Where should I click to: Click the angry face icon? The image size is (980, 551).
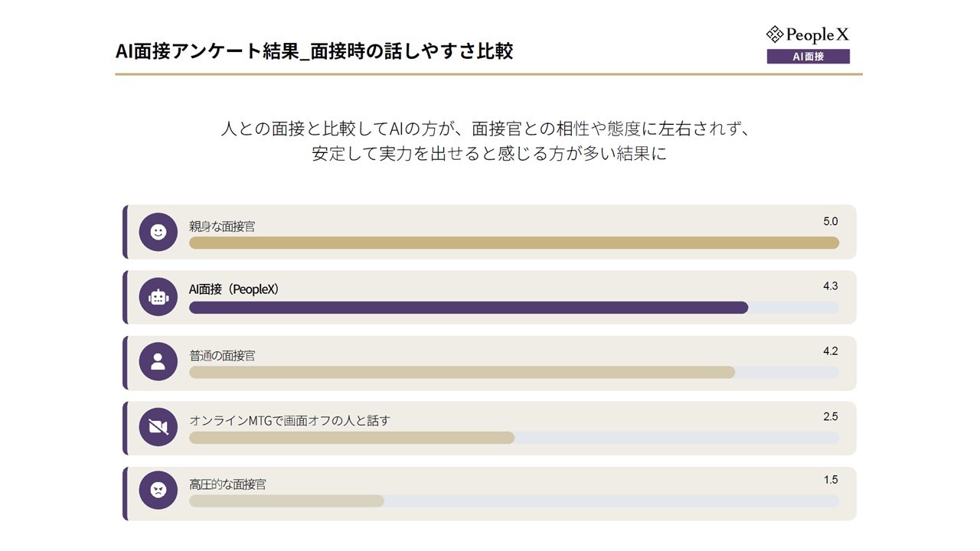coord(158,491)
